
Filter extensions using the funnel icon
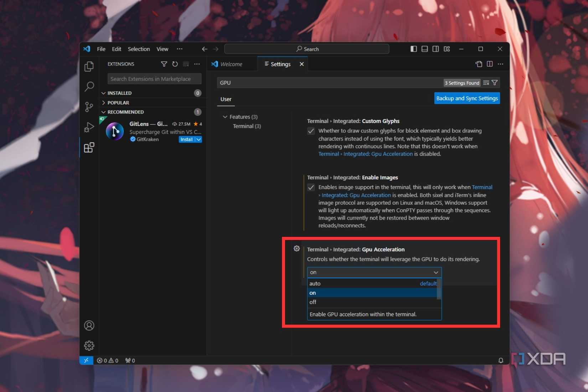(x=164, y=64)
